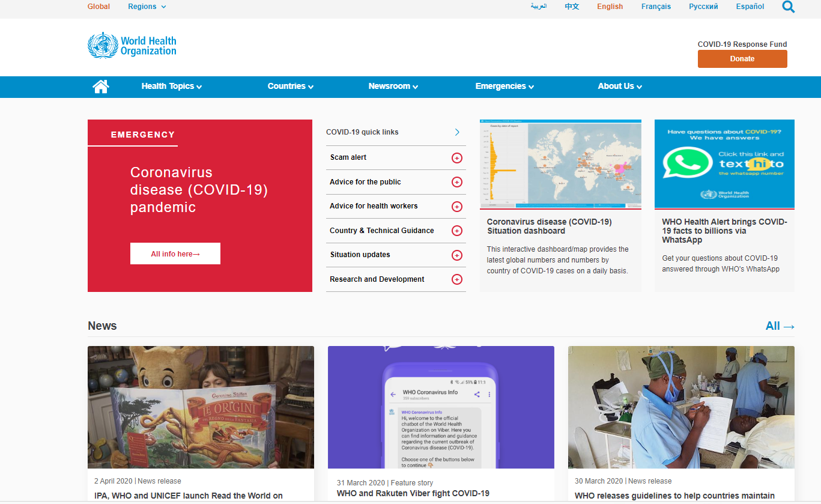Screen dimensions: 821x504
Task: Switch language to Русский
Action: coord(703,7)
